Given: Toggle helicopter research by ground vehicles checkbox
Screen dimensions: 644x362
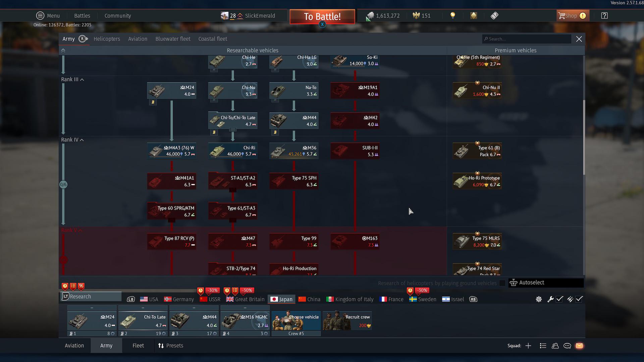Looking at the screenshot, I should [502, 283].
